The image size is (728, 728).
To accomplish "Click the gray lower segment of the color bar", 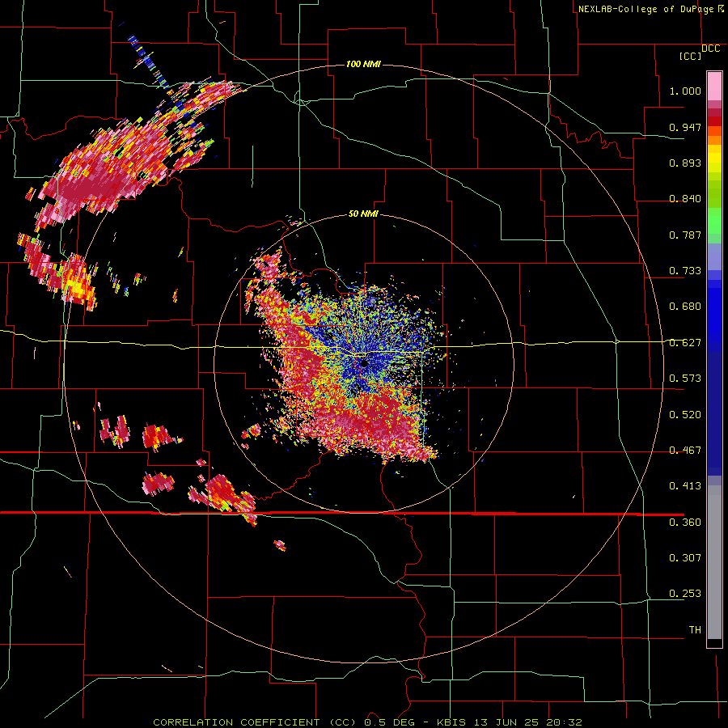I will point(714,562).
